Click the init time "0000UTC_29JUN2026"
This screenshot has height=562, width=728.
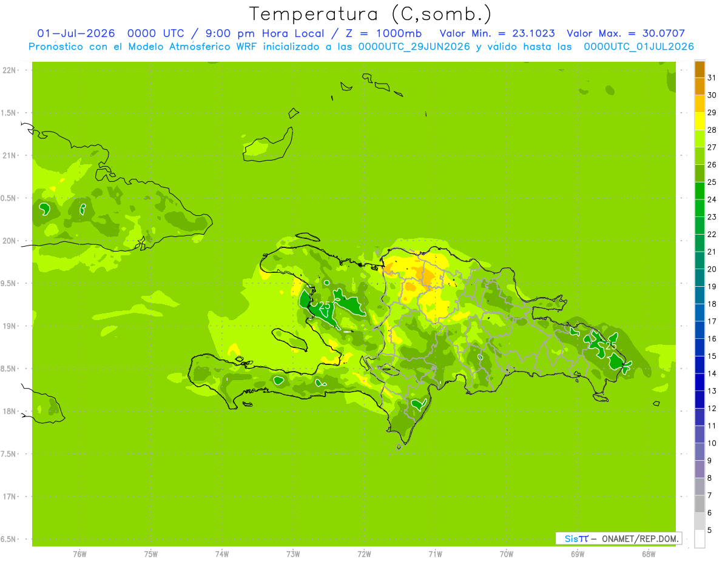point(414,47)
